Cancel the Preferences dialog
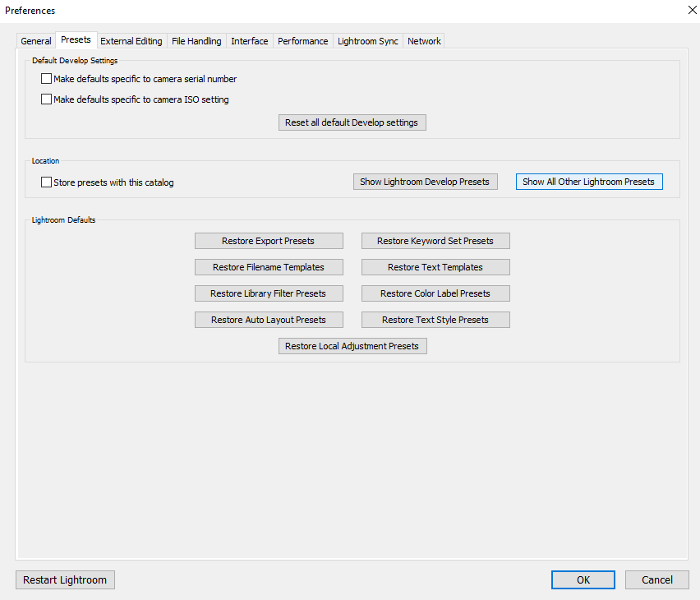This screenshot has width=700, height=600. click(x=656, y=580)
